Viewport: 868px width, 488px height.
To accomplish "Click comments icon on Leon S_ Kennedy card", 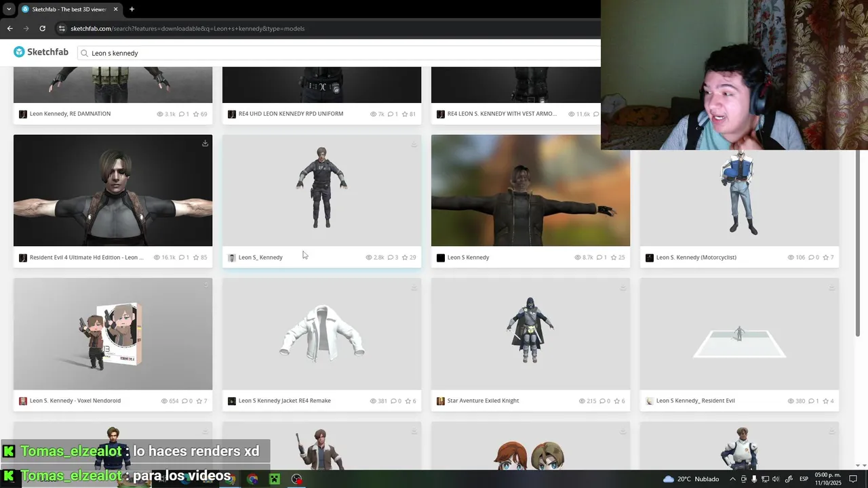I will [390, 258].
